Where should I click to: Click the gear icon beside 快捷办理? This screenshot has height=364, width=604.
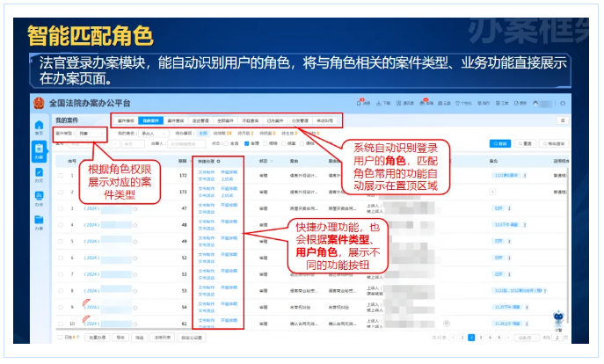[x=217, y=161]
